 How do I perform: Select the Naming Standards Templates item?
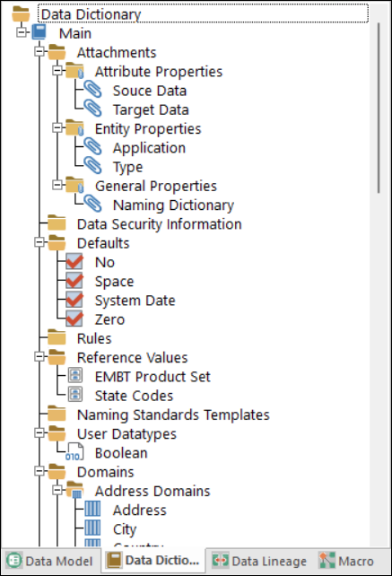coord(173,415)
